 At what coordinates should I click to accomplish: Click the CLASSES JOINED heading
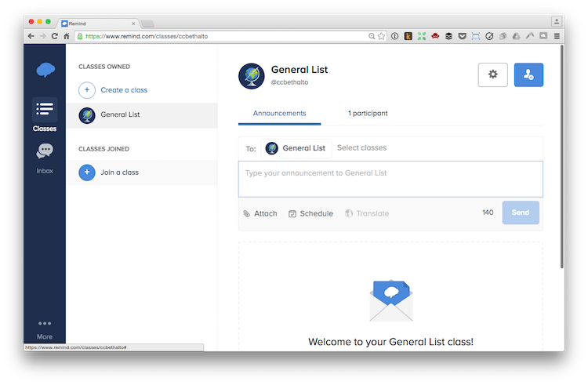[103, 149]
